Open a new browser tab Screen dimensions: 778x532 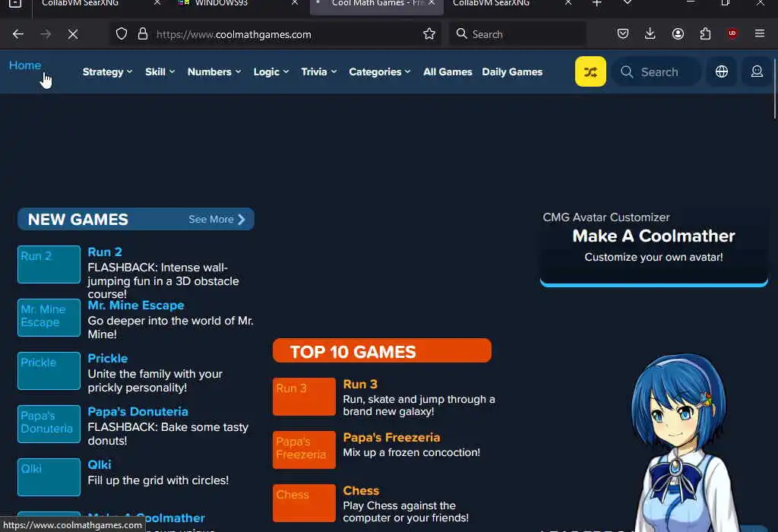pos(597,4)
